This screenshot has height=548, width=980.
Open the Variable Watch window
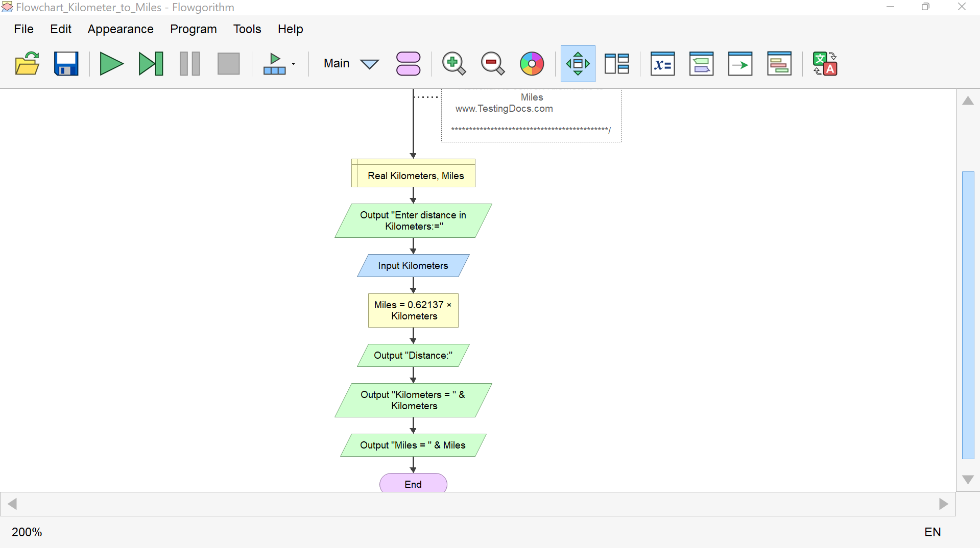coord(662,64)
